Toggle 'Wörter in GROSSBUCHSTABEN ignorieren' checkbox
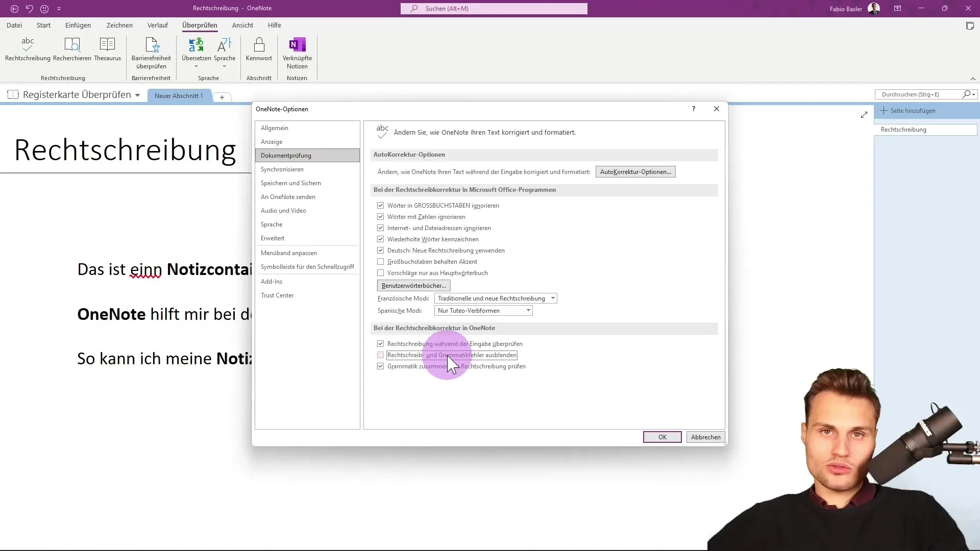Screen dimensions: 980x551 coord(380,205)
